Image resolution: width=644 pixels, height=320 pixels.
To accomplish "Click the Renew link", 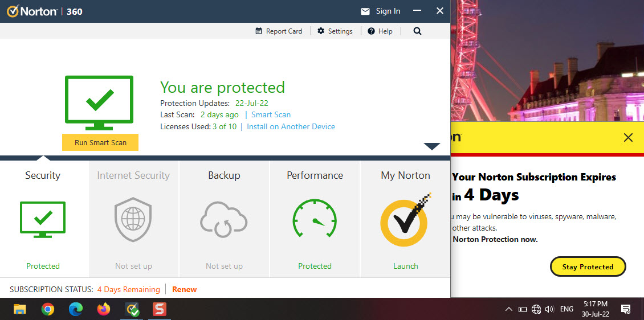I will (185, 290).
